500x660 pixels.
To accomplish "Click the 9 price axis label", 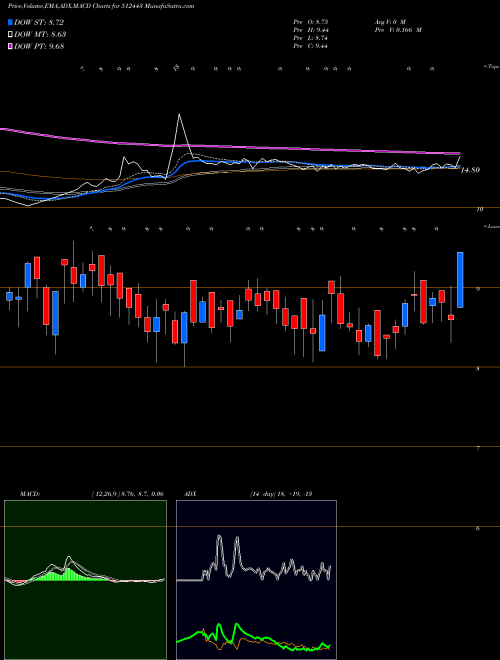I will click(478, 289).
